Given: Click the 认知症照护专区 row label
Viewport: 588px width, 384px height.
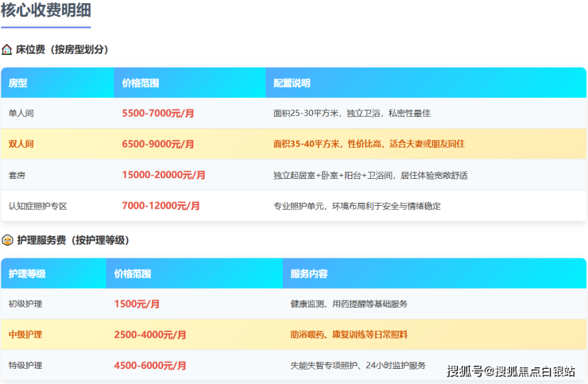Looking at the screenshot, I should coord(37,206).
